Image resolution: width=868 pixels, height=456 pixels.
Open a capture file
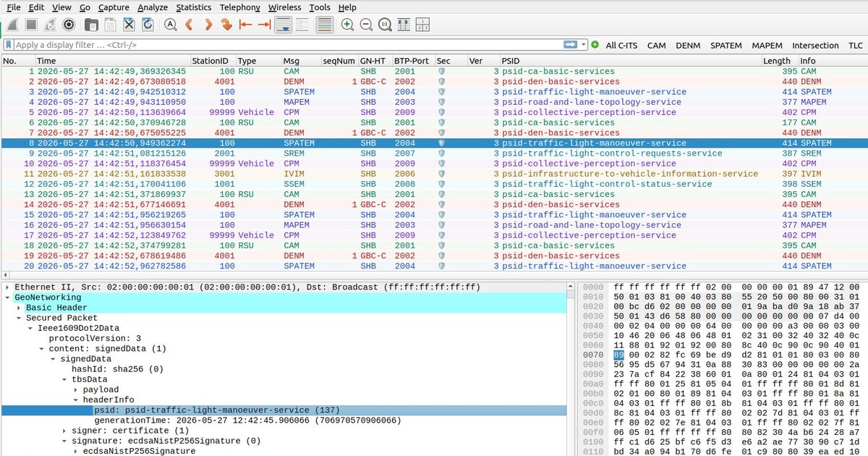[92, 25]
